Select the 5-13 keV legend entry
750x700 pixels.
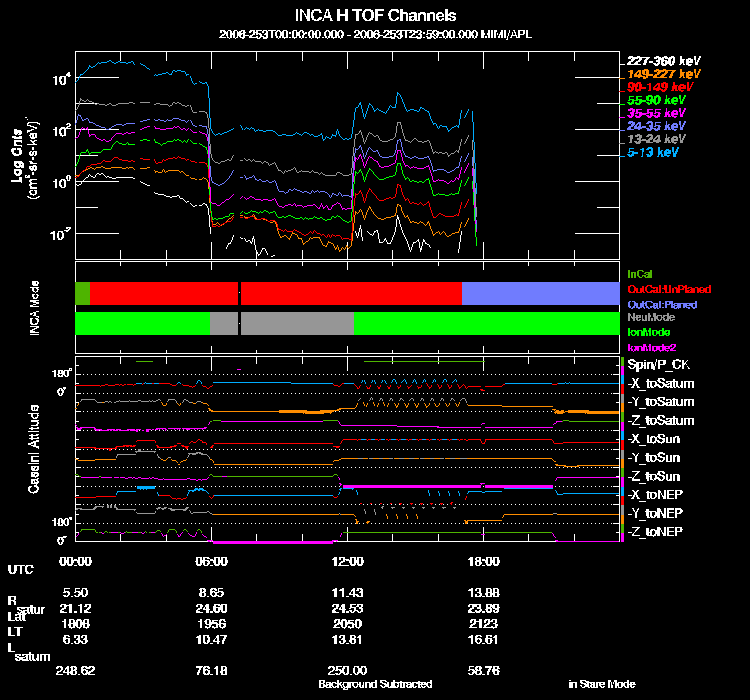653,152
